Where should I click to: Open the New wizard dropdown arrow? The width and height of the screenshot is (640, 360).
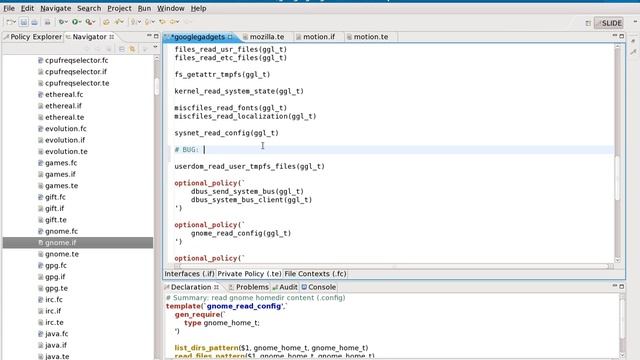click(14, 22)
